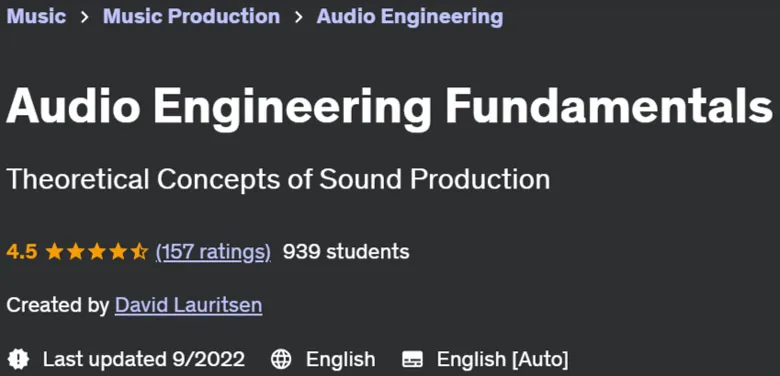Click the first rating star
Screen dimensions: 780x376
coord(54,252)
